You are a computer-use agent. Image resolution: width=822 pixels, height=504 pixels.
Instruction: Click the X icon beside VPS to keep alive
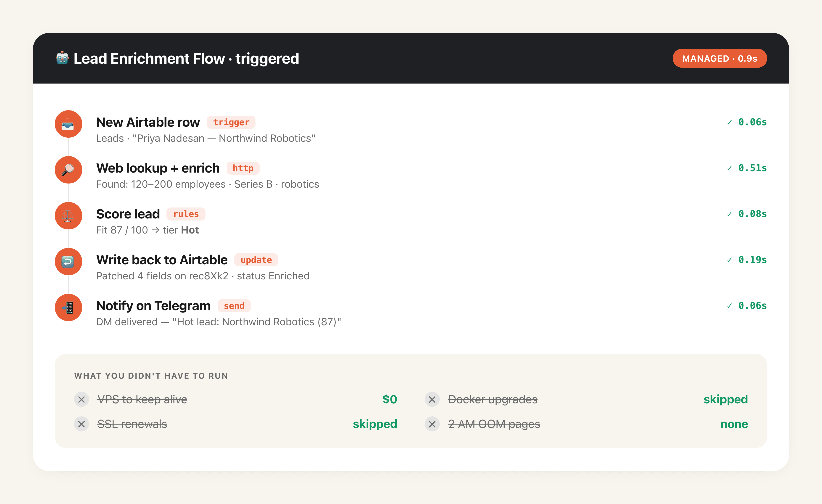[x=81, y=399]
